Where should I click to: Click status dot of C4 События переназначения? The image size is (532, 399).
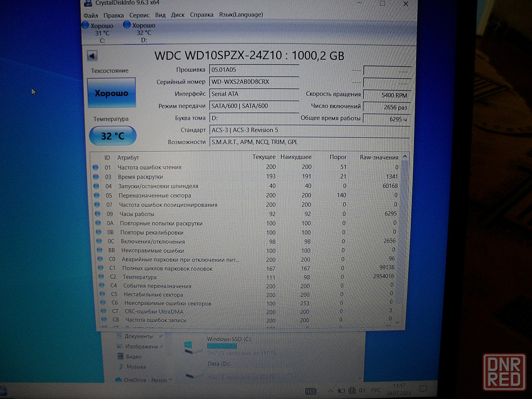(x=102, y=285)
